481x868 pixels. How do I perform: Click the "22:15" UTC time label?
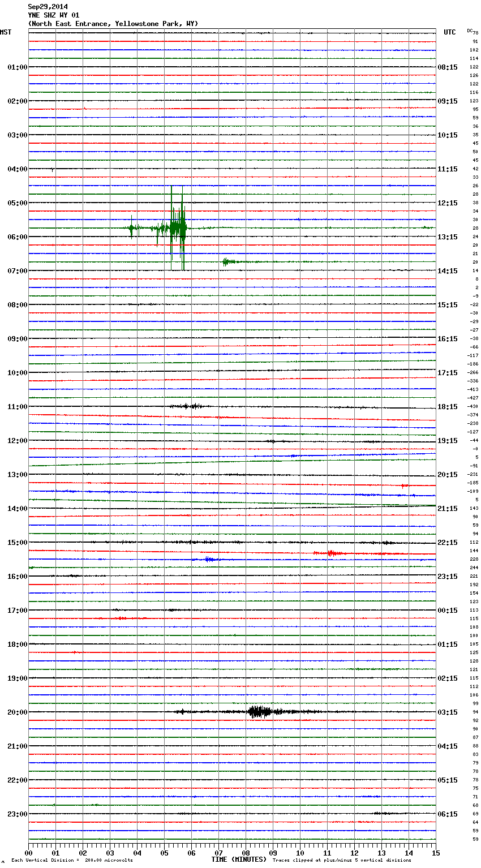click(x=448, y=543)
